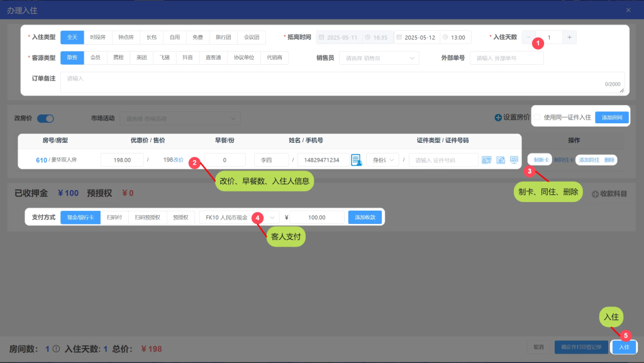Screen dimensions: 644x363
Task: Click the 添加收款 button
Action: click(365, 217)
